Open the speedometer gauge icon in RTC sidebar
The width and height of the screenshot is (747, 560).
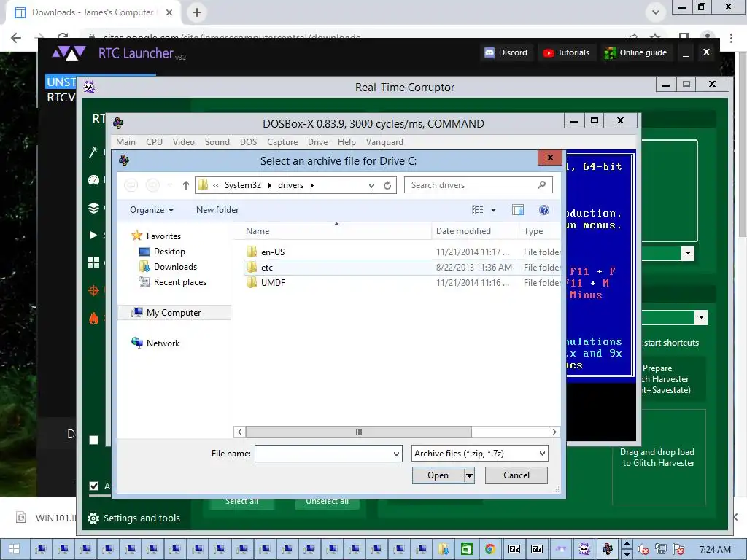point(93,180)
